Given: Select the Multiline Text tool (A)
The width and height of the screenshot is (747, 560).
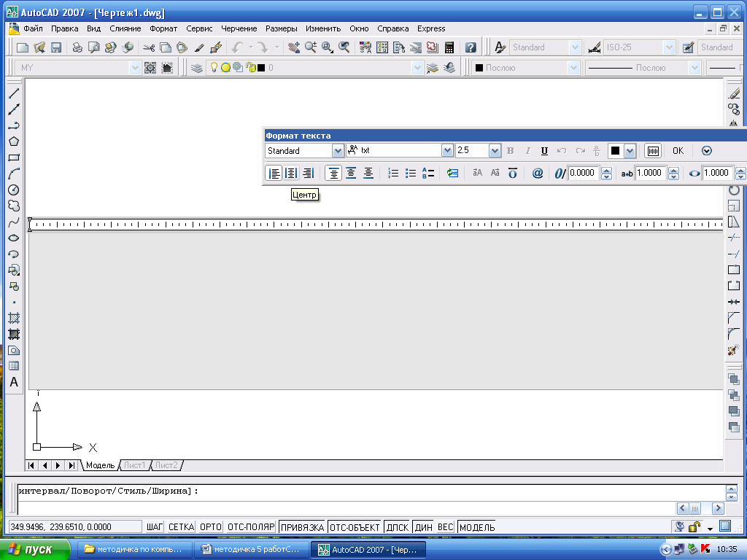Looking at the screenshot, I should pyautogui.click(x=14, y=382).
